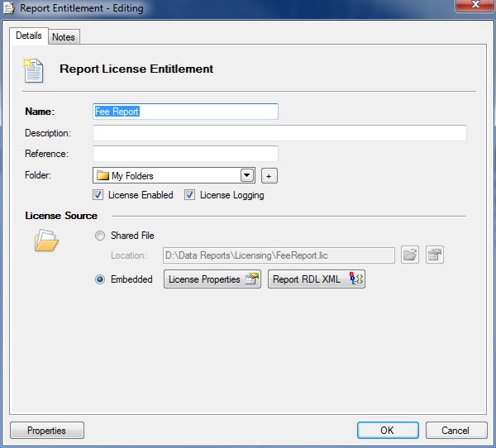
Task: Click the open folder License Source icon
Action: tap(46, 241)
